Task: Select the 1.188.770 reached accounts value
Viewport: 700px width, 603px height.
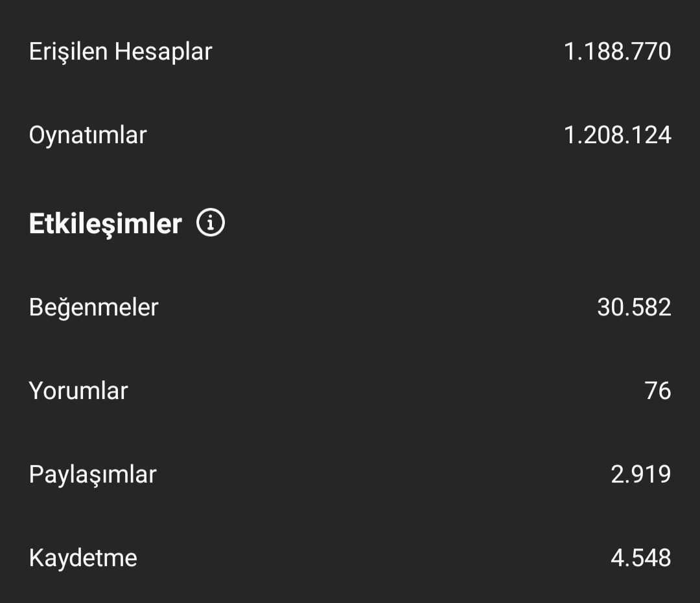Action: pos(618,51)
